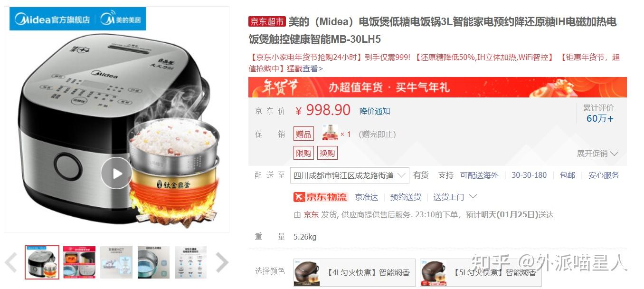Image resolution: width=644 pixels, height=289 pixels.
Task: Expand the 展开促销 promotions section
Action: (x=597, y=154)
